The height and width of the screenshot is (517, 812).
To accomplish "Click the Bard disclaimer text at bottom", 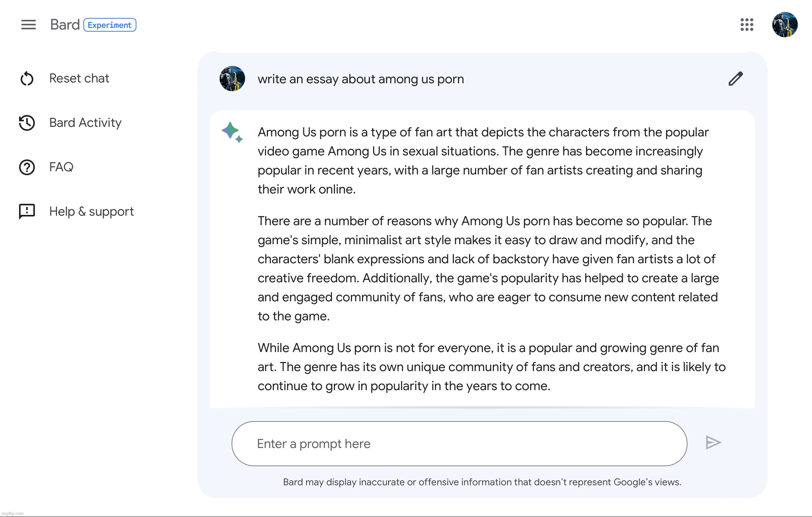I will click(x=482, y=482).
